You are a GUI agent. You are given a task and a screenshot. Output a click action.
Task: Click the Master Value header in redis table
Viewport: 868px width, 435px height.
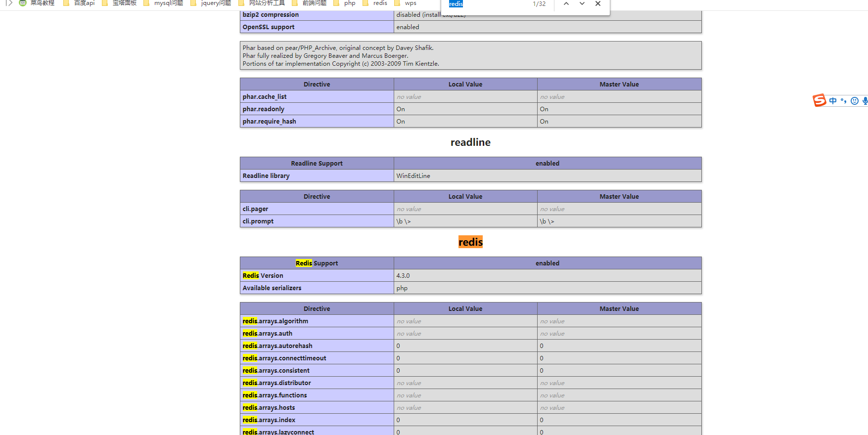619,309
